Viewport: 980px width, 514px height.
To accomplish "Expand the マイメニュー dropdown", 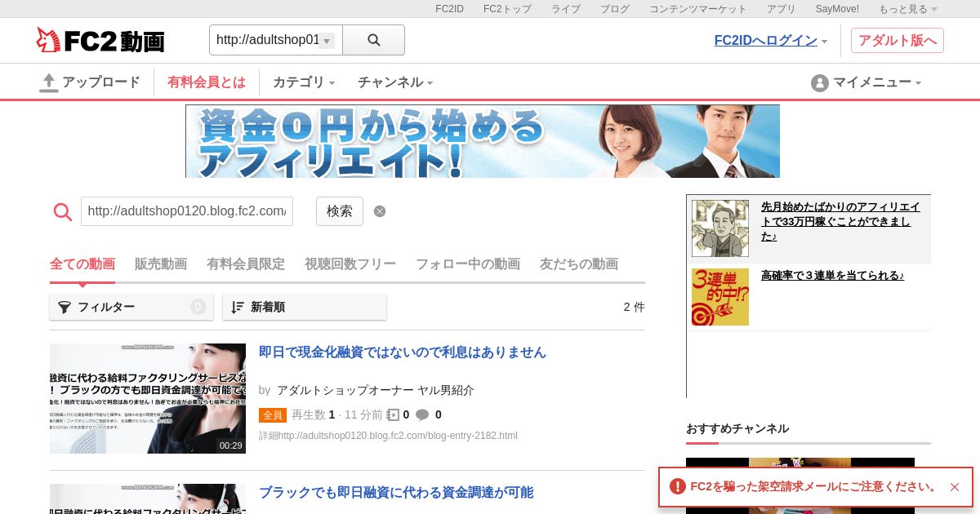I will point(919,83).
